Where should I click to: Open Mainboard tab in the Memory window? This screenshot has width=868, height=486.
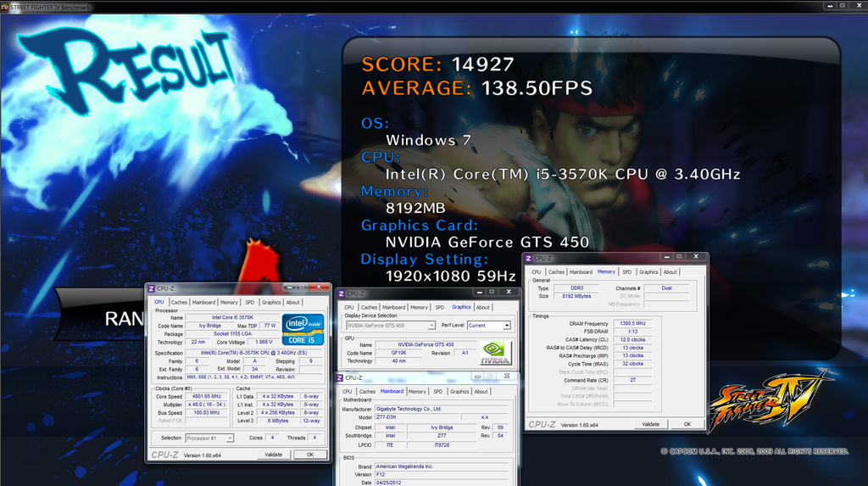click(x=581, y=272)
